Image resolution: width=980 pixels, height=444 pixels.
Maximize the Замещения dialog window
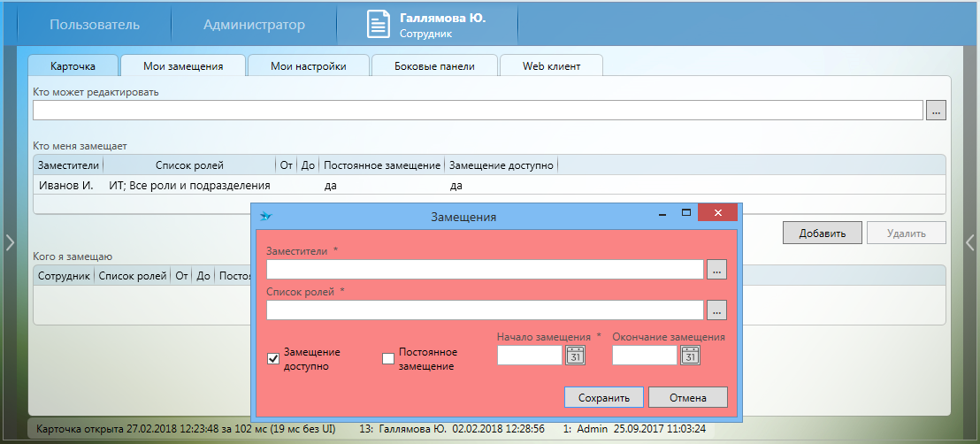coord(685,213)
